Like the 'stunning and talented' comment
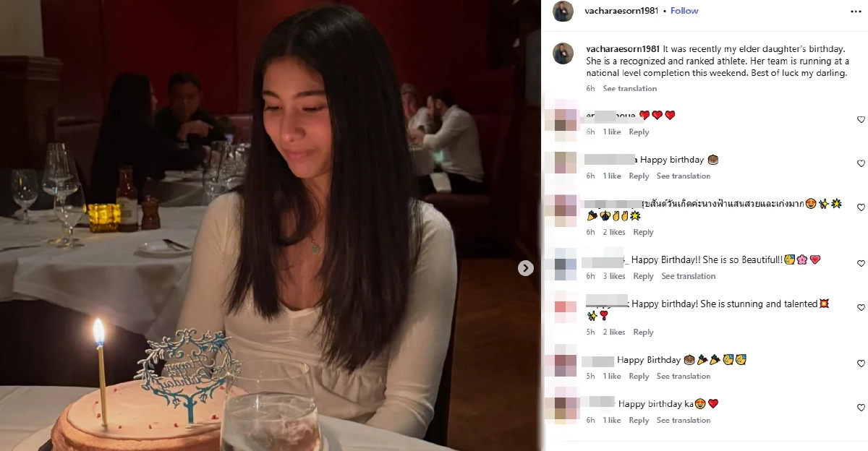 click(x=861, y=308)
